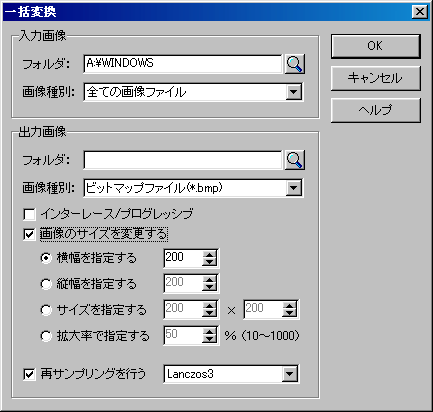Image resolution: width=433 pixels, height=412 pixels.
Task: Select the 横幅を指定する radio button
Action: (x=46, y=258)
